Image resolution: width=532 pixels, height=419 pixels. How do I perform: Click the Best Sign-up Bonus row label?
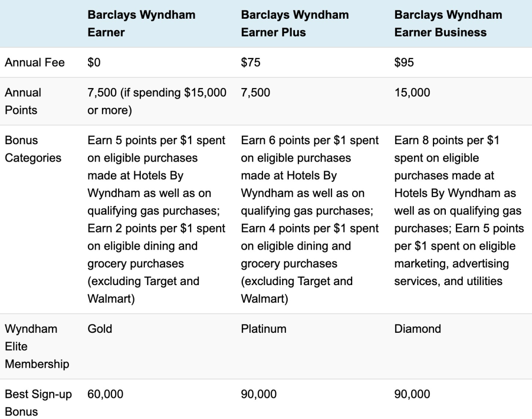click(38, 403)
